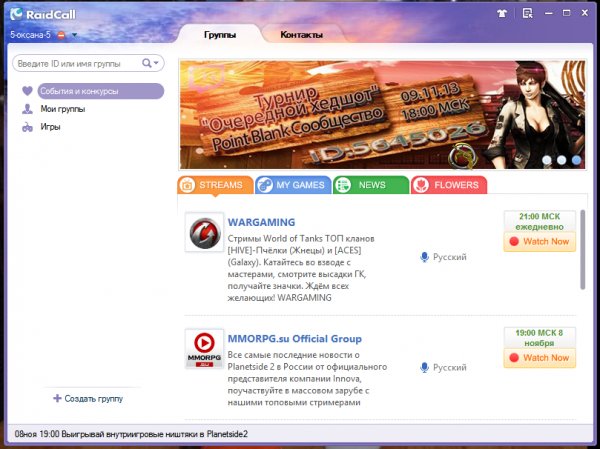Select События и конкурсы in sidebar
The image size is (600, 449).
pos(101,91)
